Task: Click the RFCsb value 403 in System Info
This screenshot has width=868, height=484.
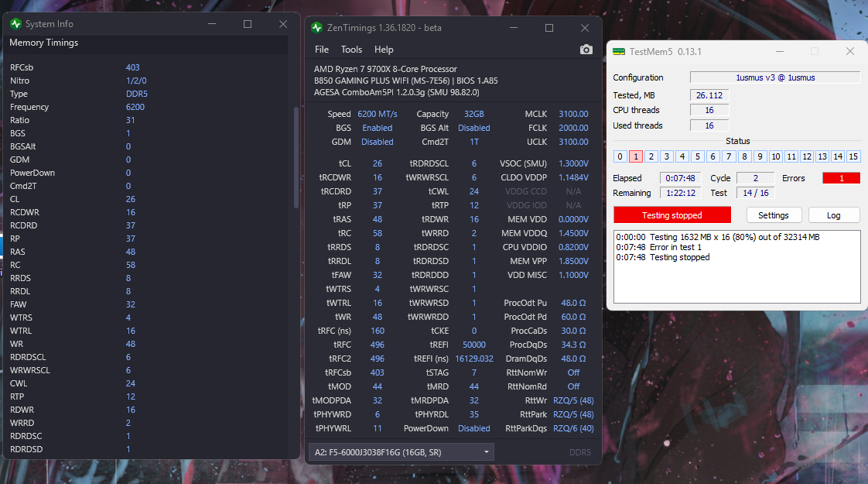Action: (x=133, y=67)
